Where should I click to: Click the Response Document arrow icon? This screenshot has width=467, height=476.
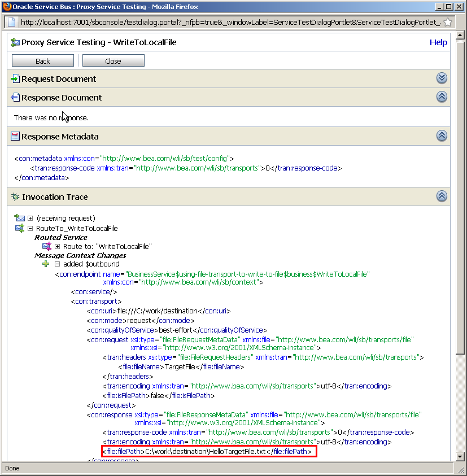pos(15,98)
